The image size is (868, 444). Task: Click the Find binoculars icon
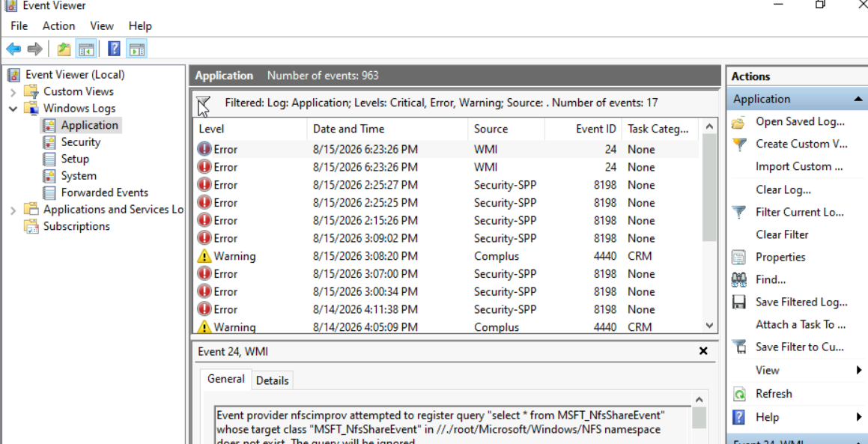tap(738, 279)
